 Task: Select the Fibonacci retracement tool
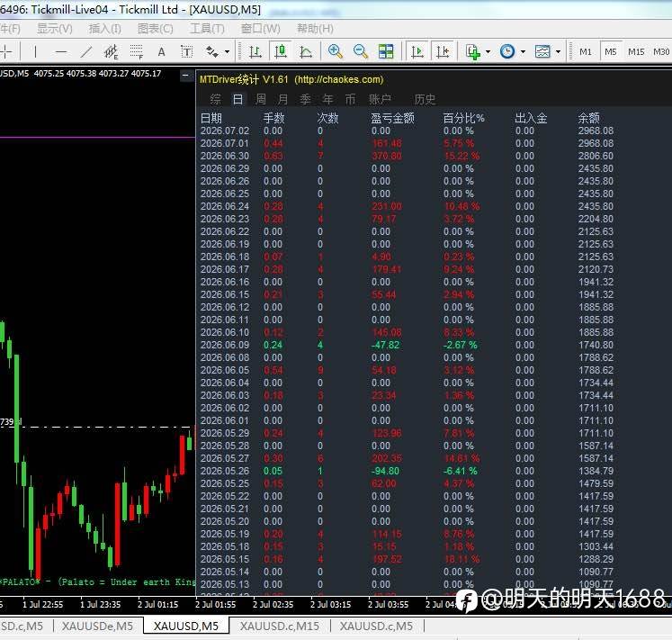click(x=136, y=52)
